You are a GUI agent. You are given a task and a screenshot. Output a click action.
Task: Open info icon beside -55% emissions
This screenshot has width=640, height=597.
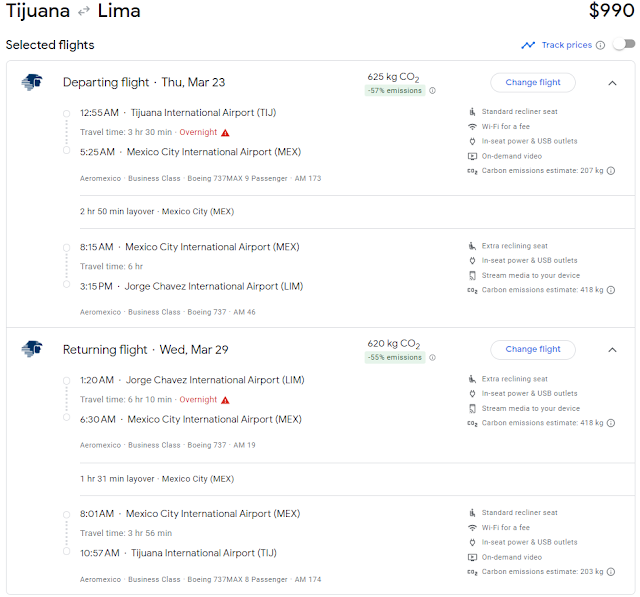point(432,357)
